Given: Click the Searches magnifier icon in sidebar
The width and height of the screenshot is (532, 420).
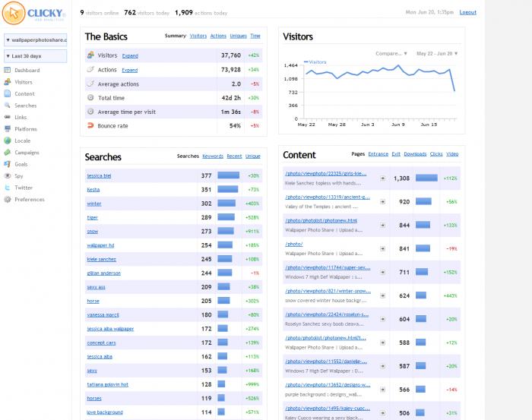Looking at the screenshot, I should 8,106.
